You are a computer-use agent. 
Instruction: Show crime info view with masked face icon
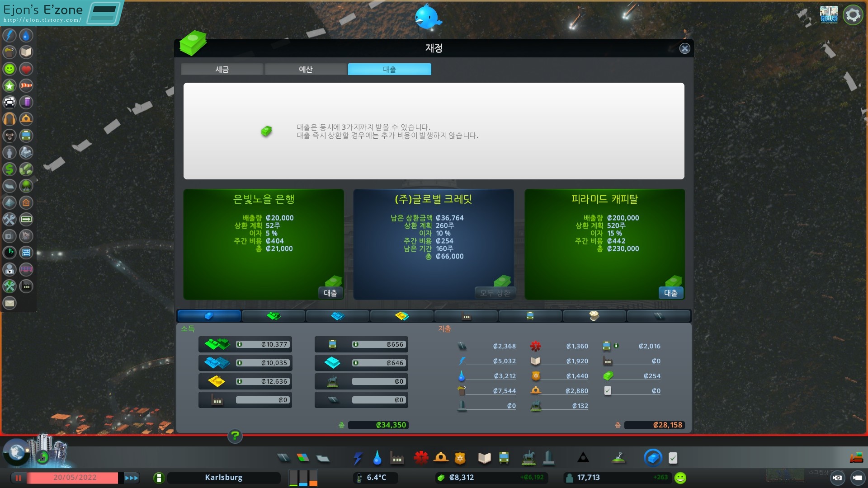(x=9, y=136)
